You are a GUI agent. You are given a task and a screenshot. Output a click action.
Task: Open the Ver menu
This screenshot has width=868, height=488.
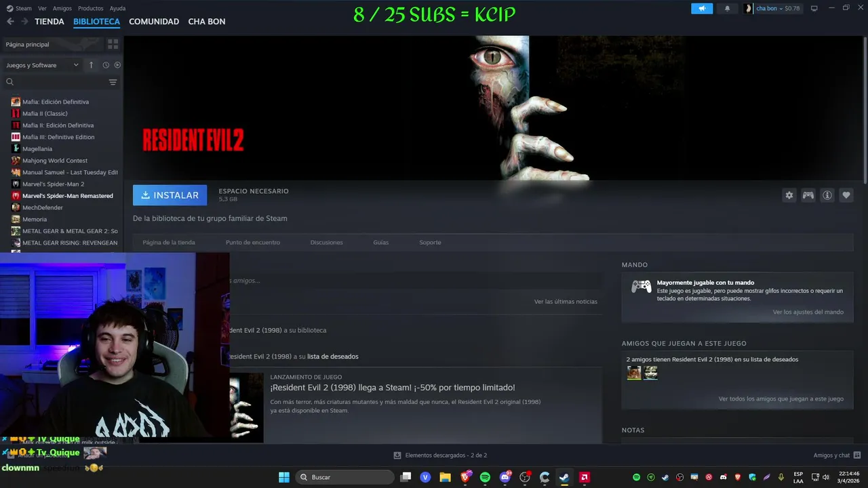(x=42, y=8)
